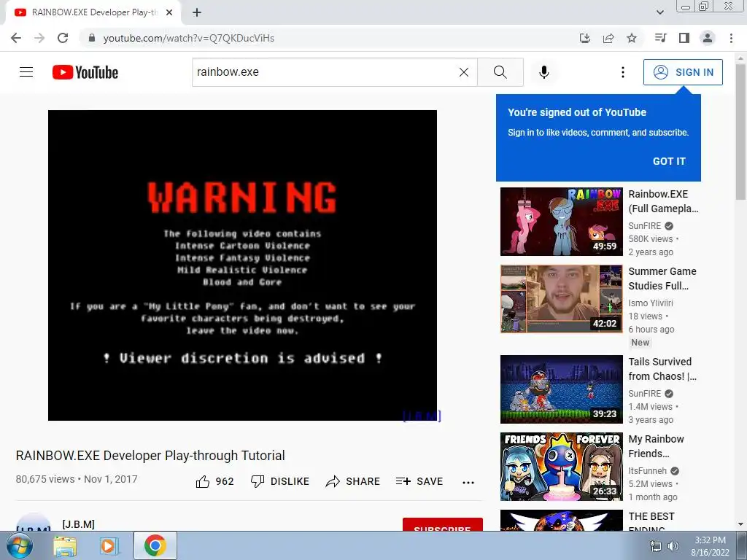The image size is (747, 560).
Task: Subscribe to the J.B.M channel
Action: pos(443,524)
